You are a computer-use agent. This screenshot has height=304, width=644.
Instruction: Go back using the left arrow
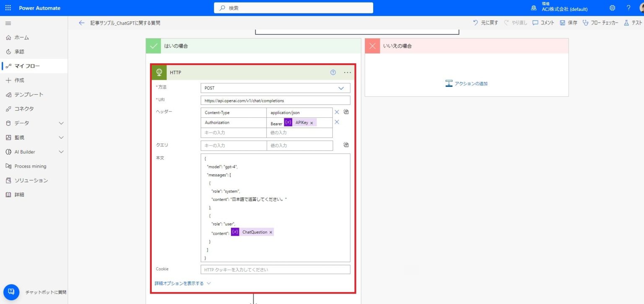(81, 23)
